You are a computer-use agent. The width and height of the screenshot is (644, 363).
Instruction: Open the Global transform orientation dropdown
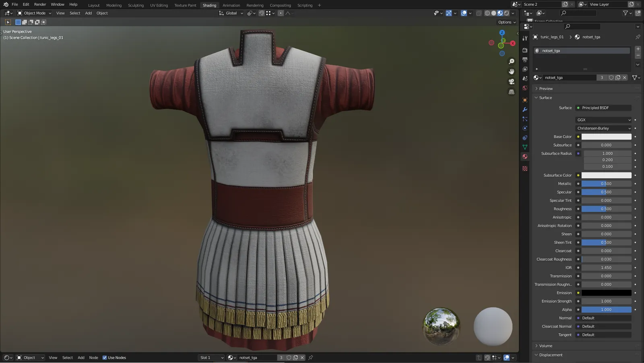tap(231, 13)
